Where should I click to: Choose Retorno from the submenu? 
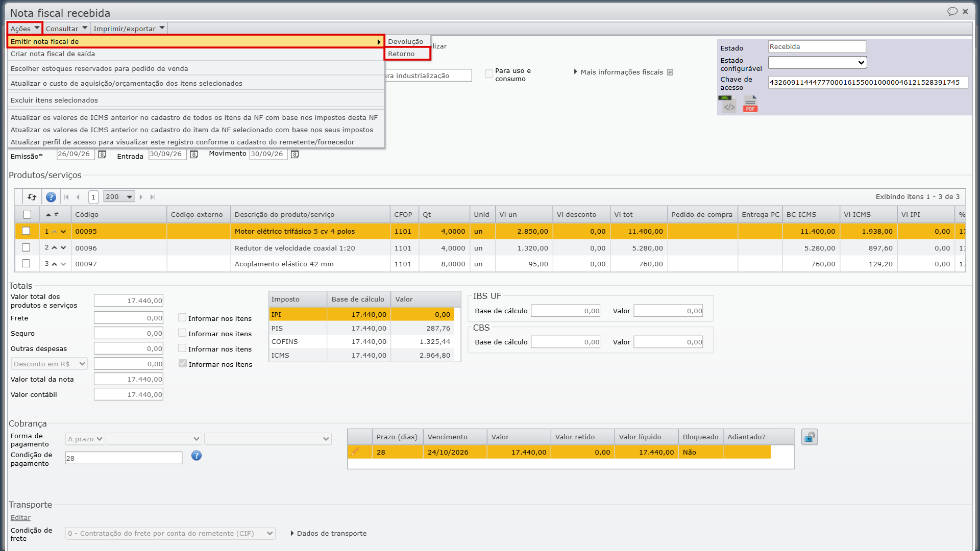[x=407, y=54]
